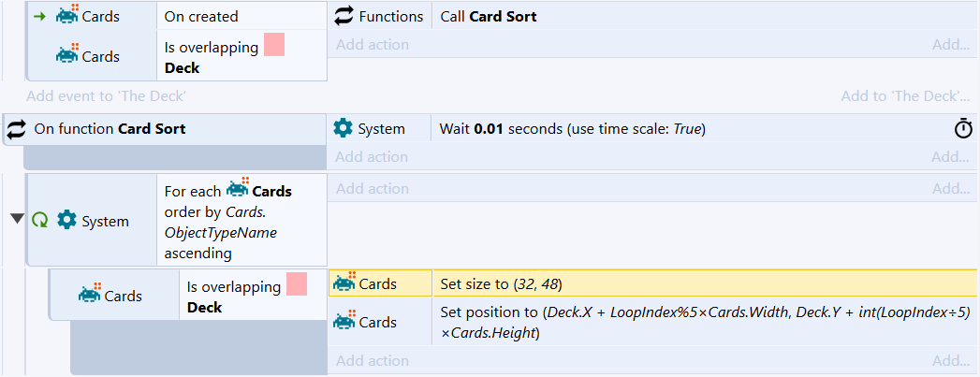Click the pink Deck swatch in top overlapping condition
The width and height of the screenshot is (980, 377).
coord(274,46)
